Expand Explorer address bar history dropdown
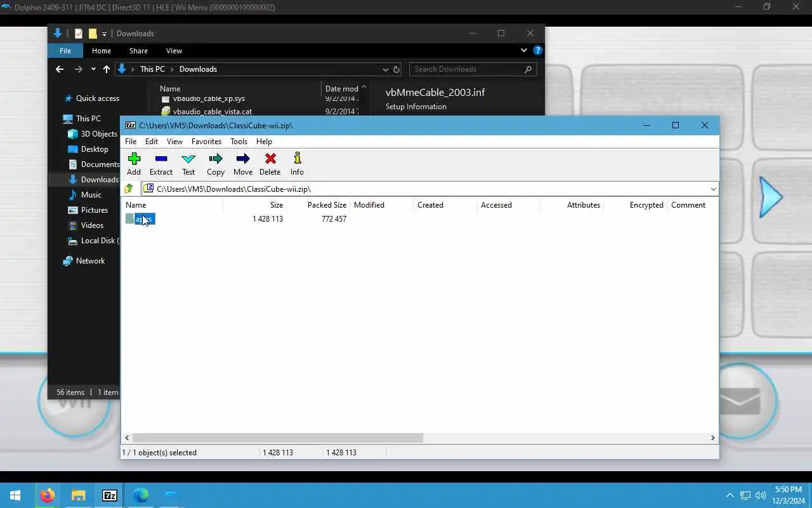Image resolution: width=812 pixels, height=508 pixels. [385, 69]
